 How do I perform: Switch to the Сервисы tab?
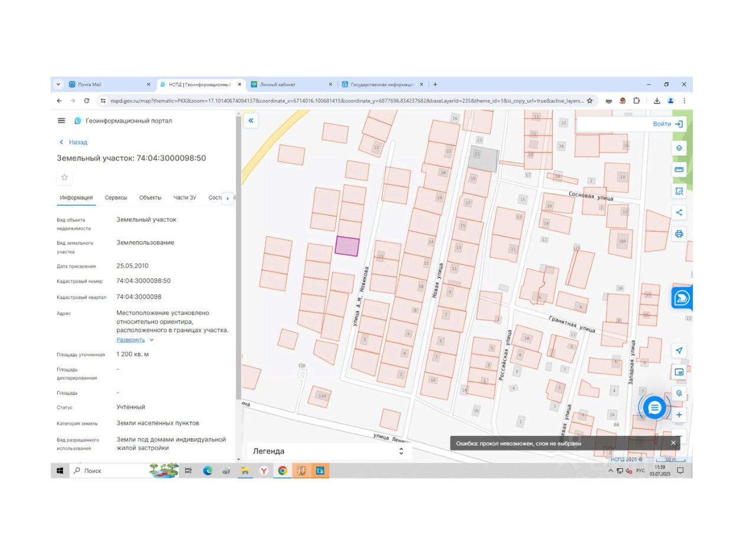(116, 197)
